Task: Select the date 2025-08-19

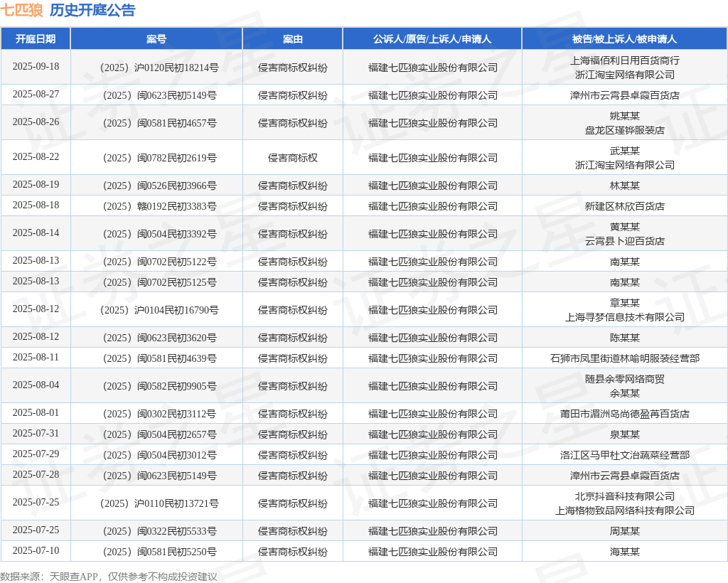Action: [36, 184]
